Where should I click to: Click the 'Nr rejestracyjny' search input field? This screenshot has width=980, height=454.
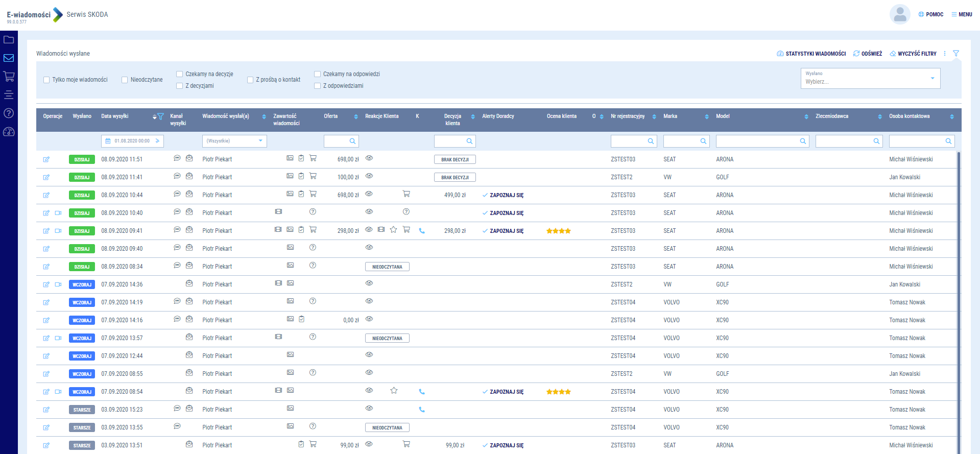[629, 141]
